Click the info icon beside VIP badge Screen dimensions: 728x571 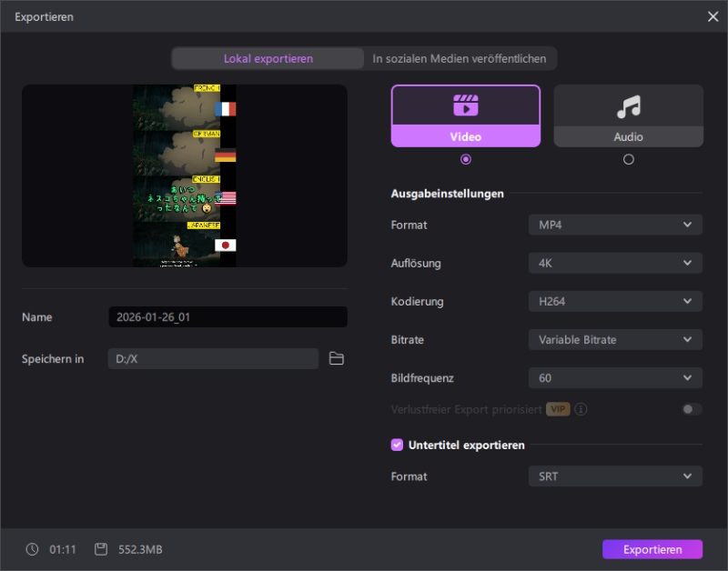581,409
